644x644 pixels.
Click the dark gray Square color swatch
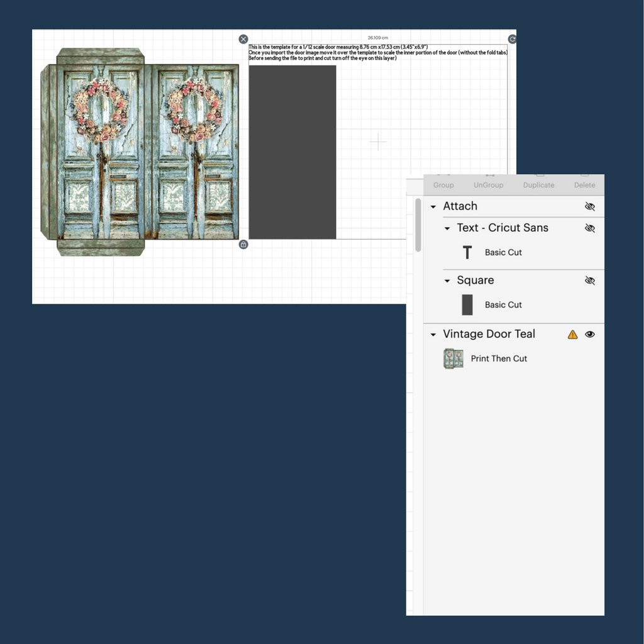467,305
